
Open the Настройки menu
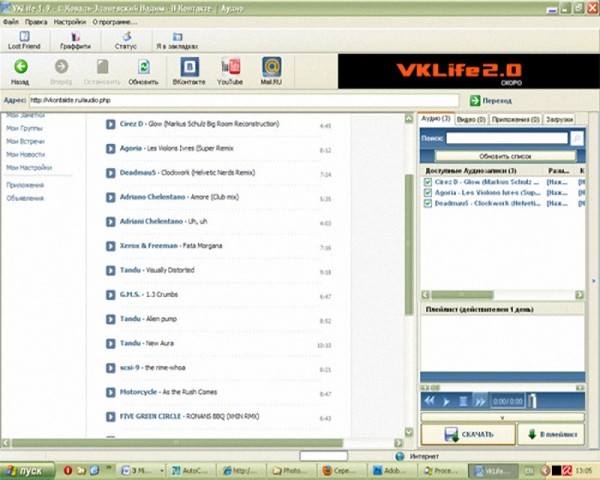pyautogui.click(x=68, y=20)
